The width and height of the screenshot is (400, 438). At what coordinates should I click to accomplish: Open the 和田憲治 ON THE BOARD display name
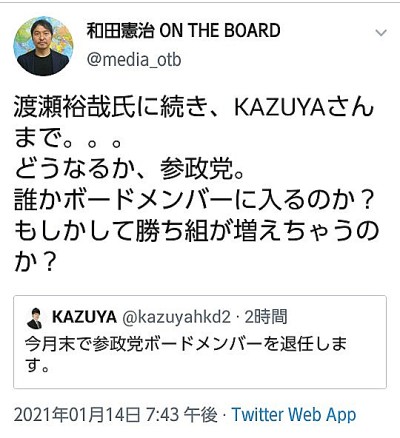click(x=183, y=31)
